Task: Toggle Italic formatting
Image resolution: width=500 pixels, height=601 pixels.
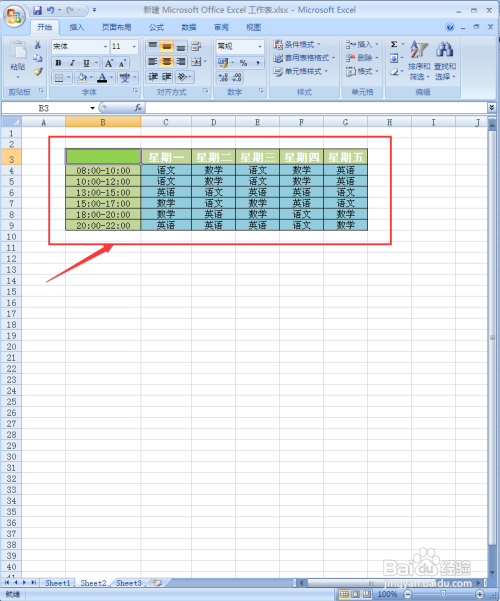Action: (72, 63)
